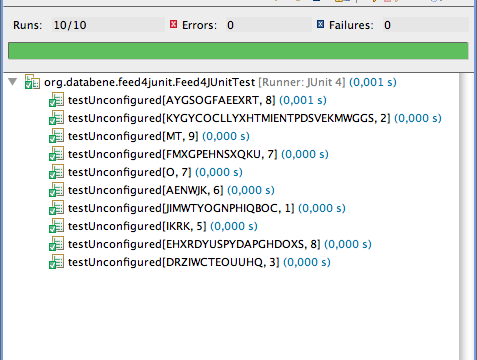Select testUnconfigured[AYGSOGFAEEXRT, 8] result

coord(197,100)
